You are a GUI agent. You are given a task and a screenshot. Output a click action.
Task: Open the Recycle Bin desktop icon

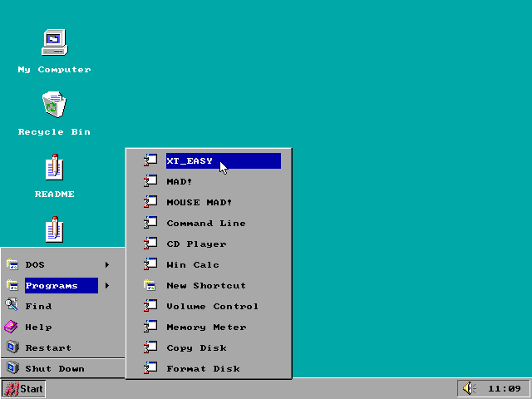(54, 104)
